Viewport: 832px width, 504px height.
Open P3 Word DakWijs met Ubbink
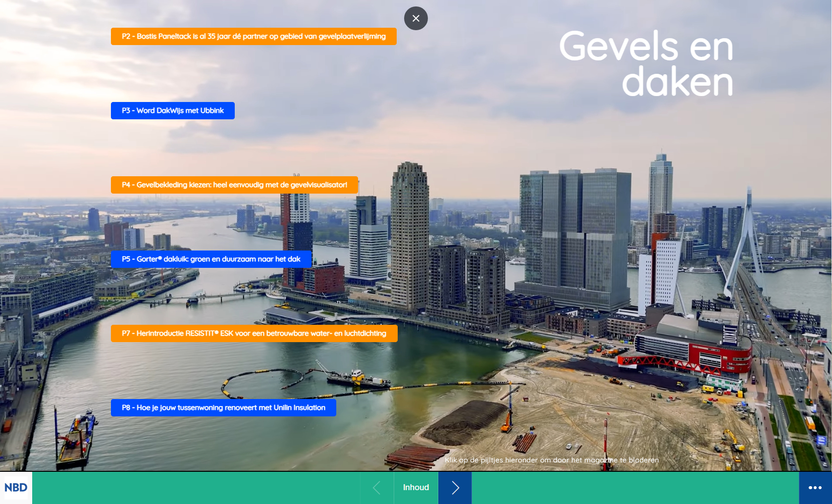(173, 110)
